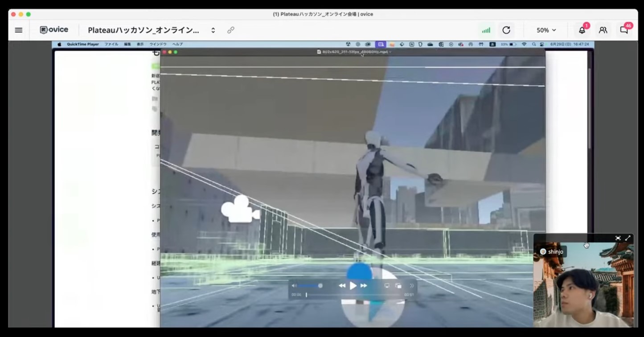
Task: Open the ovice hamburger menu
Action: point(18,30)
